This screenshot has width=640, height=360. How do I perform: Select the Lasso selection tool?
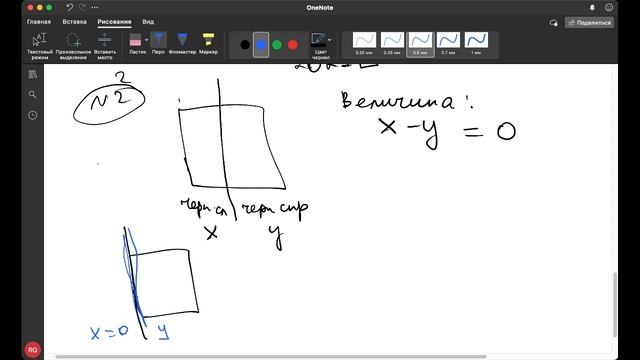click(73, 46)
